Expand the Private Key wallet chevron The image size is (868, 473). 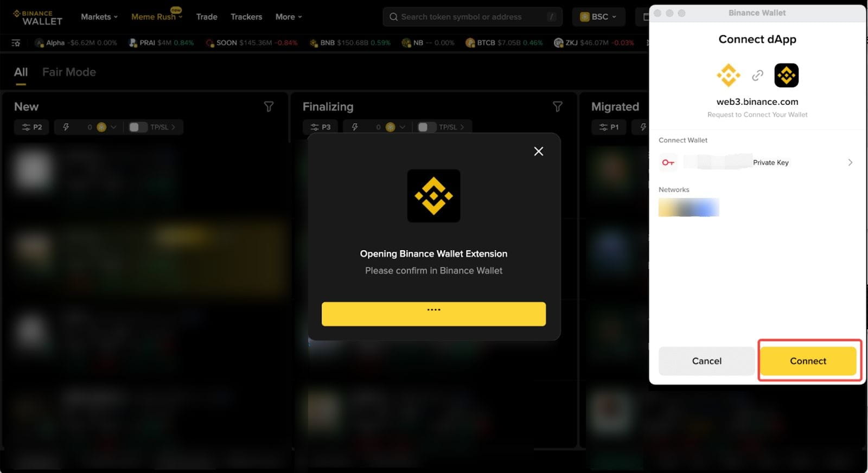click(x=850, y=162)
